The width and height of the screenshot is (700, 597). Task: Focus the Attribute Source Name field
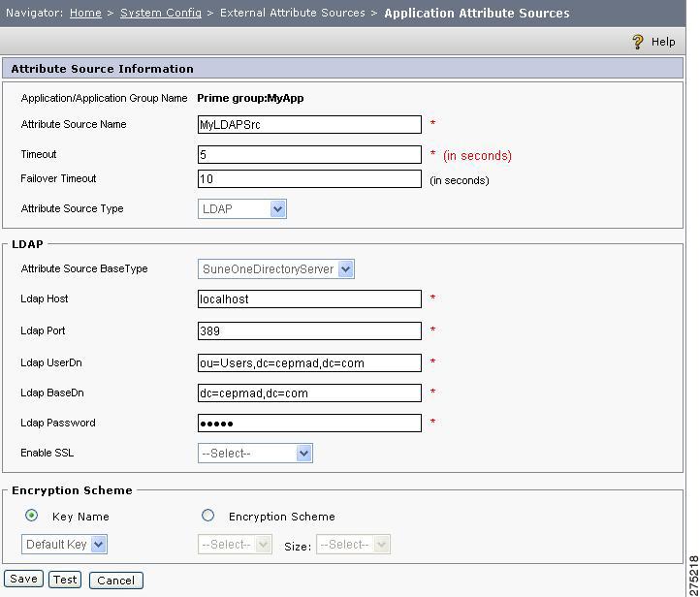(309, 124)
